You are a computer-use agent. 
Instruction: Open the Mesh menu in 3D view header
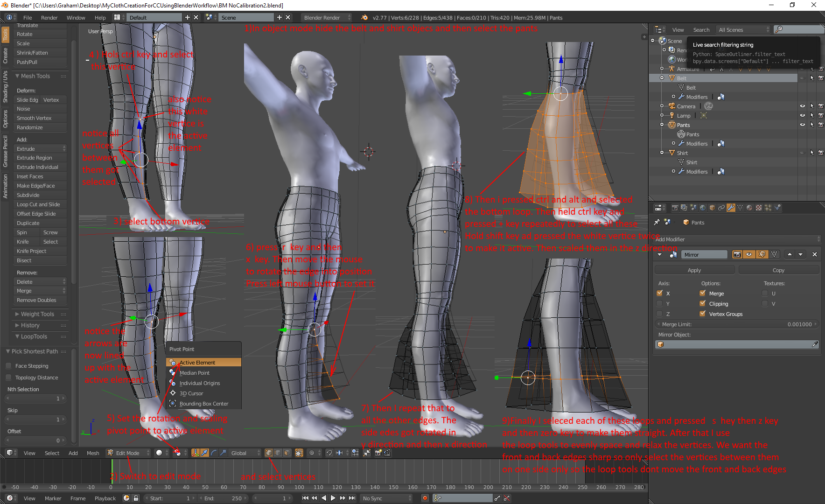tap(93, 453)
